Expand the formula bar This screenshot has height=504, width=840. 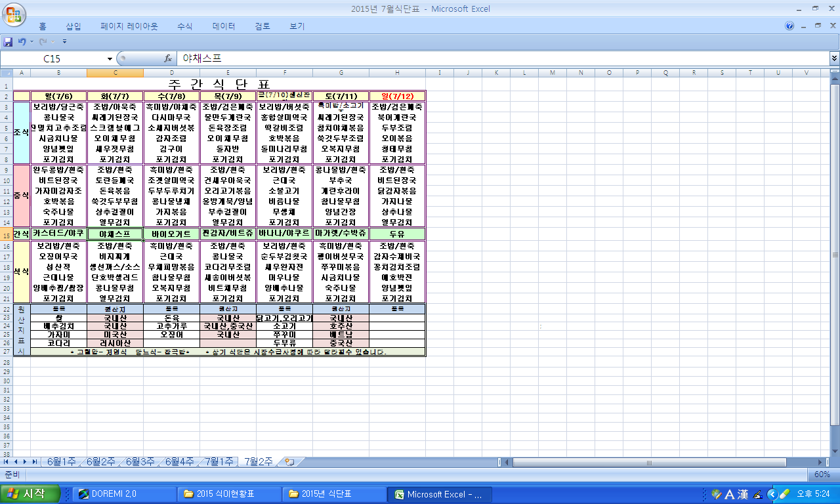pos(834,58)
